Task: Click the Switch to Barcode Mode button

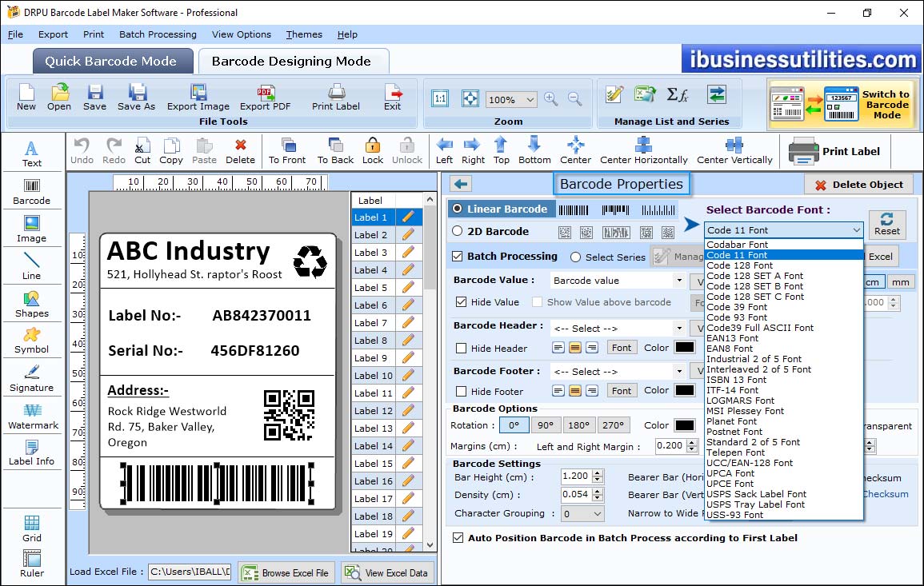Action: 842,104
